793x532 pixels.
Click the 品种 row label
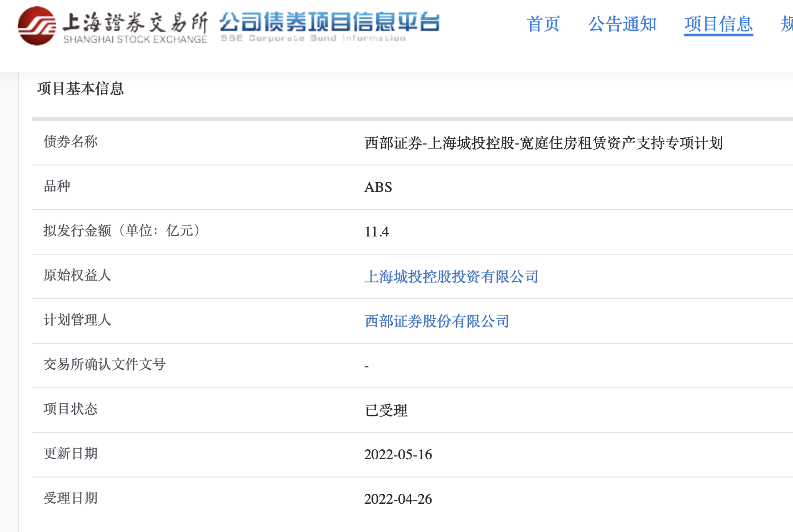pos(57,186)
